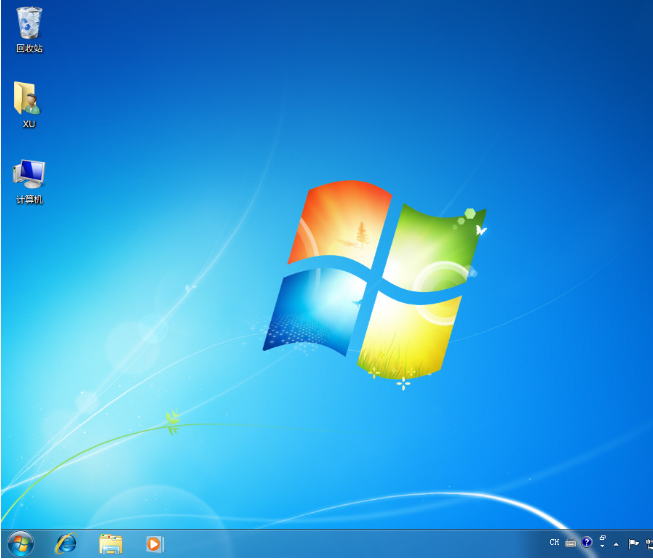This screenshot has height=559, width=653.
Task: Click empty taskbar area beside Media Player
Action: point(350,544)
